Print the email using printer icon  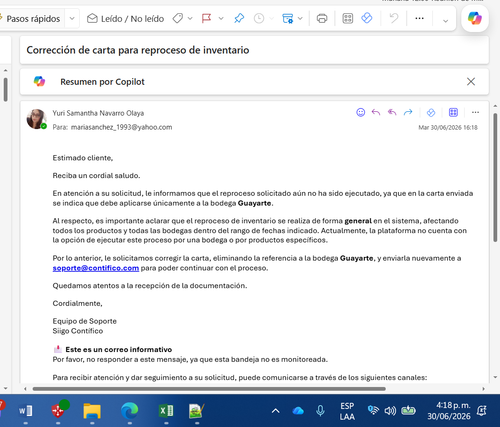[x=322, y=18]
